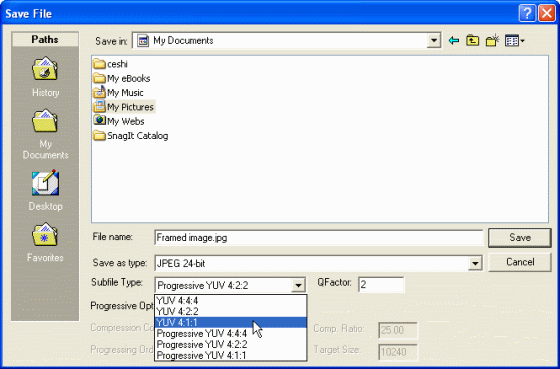
Task: Collapse the Subfile Type dropdown arrow
Action: [x=298, y=285]
